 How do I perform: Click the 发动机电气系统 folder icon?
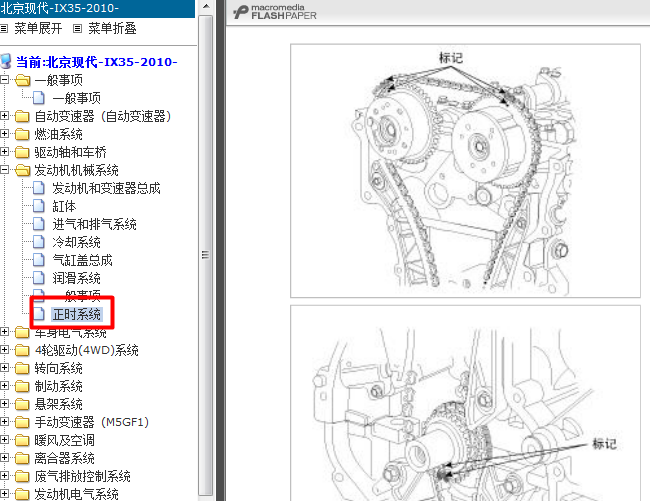pyautogui.click(x=22, y=494)
